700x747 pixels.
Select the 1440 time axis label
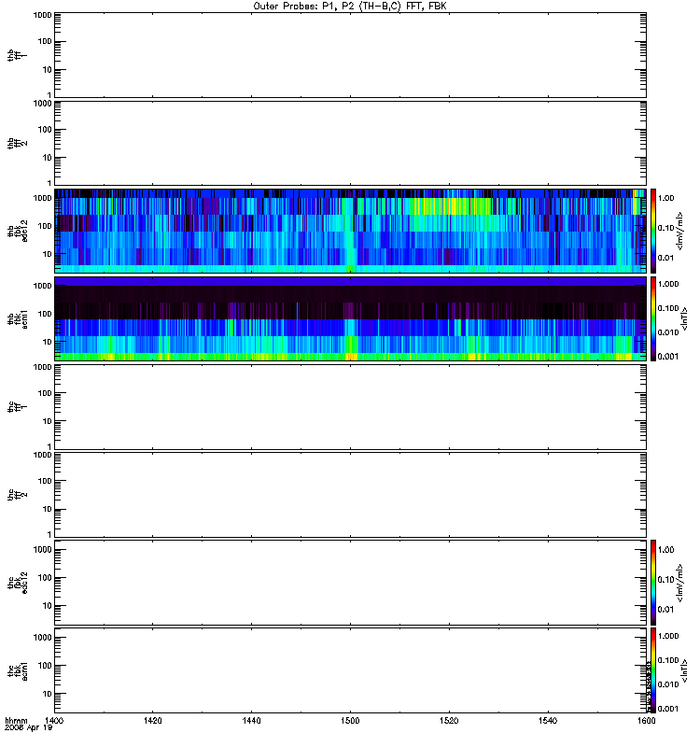click(251, 721)
